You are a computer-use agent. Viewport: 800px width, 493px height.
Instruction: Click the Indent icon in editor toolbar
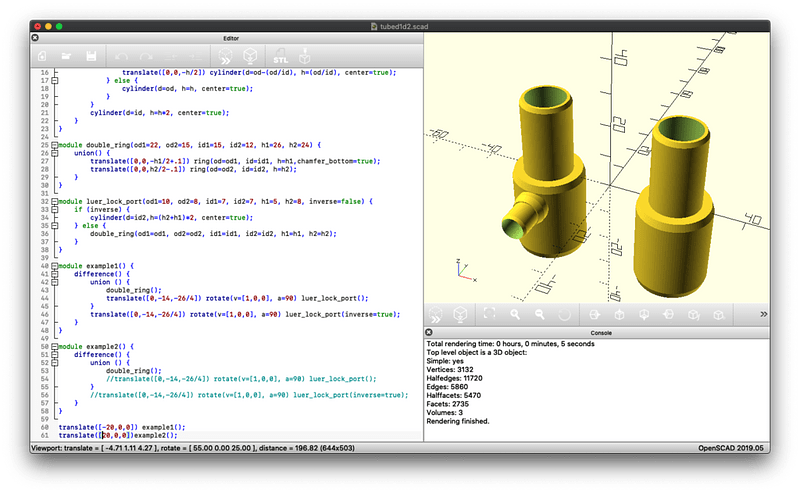point(195,56)
